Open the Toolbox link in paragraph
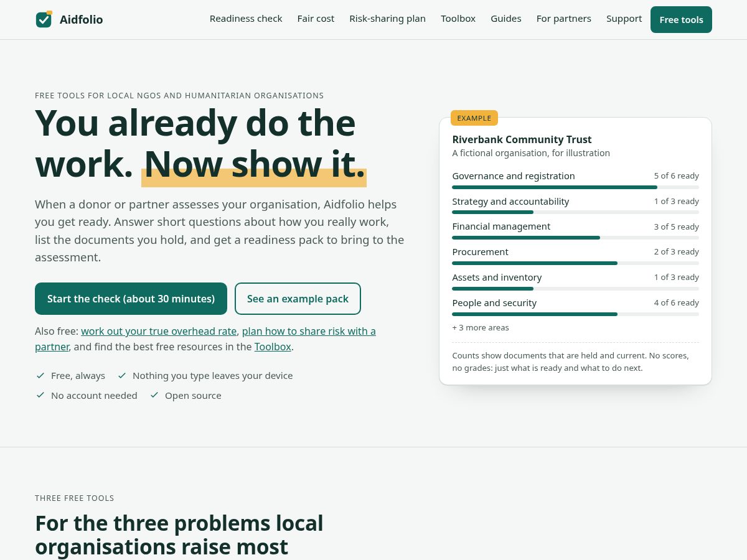 pyautogui.click(x=273, y=347)
